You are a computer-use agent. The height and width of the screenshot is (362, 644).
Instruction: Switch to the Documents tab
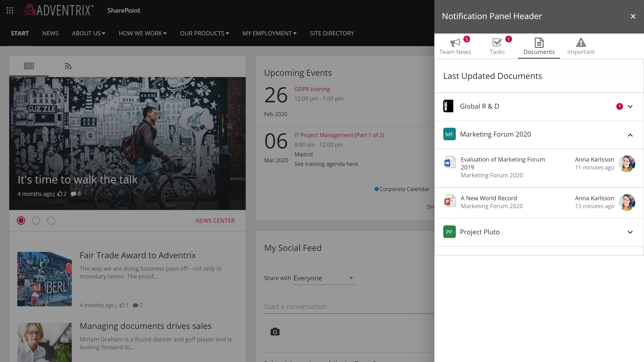coord(539,46)
